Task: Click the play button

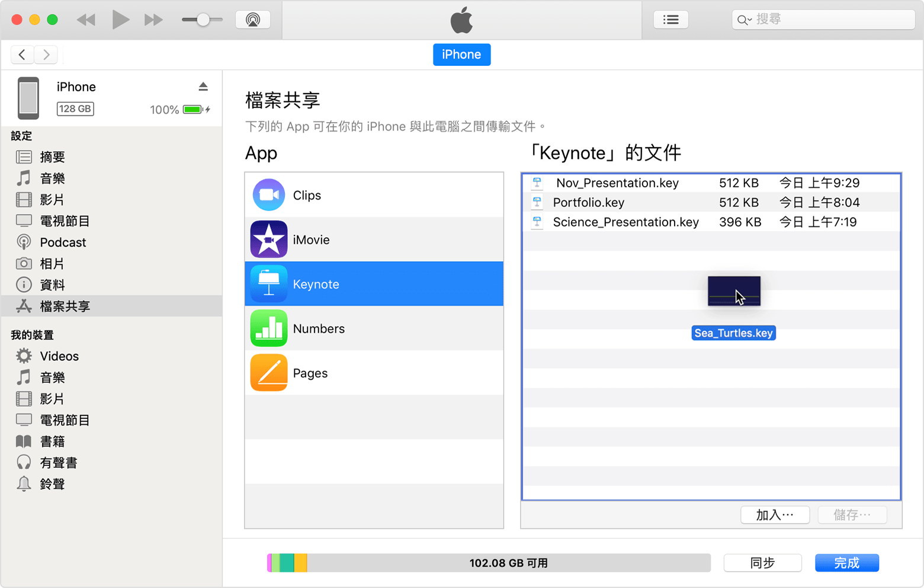Action: click(120, 20)
